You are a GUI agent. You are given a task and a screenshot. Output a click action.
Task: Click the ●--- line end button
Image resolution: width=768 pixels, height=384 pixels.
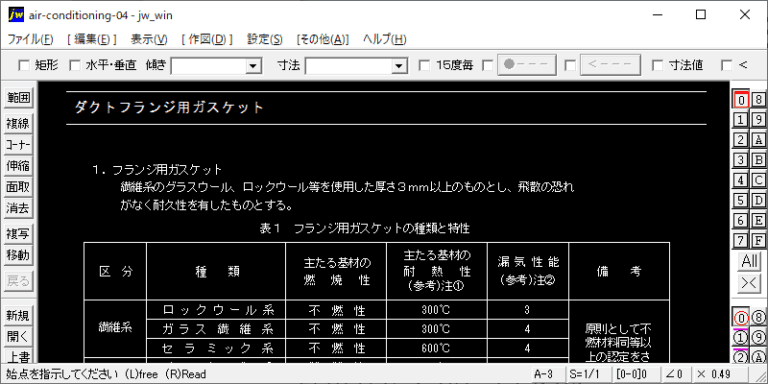527,65
